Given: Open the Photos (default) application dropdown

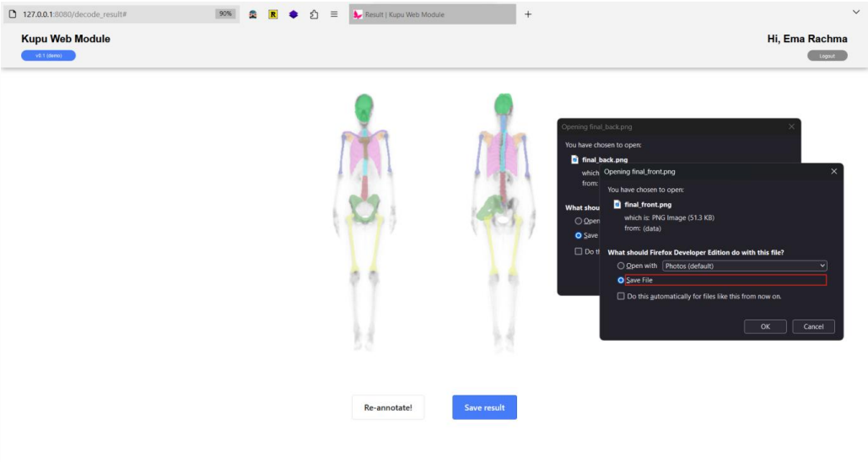Looking at the screenshot, I should 744,266.
